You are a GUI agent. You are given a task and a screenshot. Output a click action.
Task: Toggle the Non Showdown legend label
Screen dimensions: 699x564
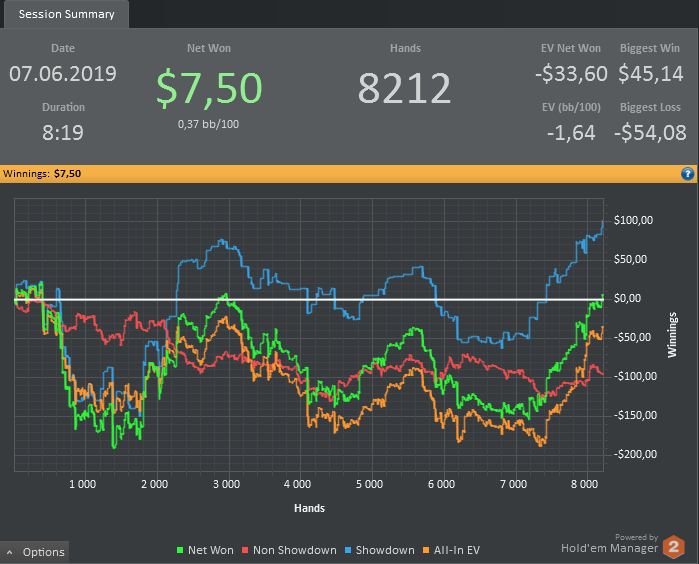click(295, 550)
